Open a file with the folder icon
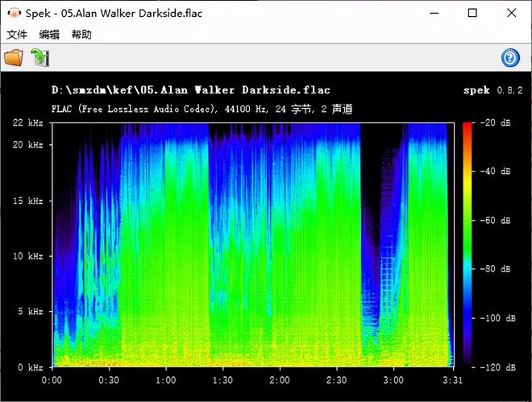The height and width of the screenshot is (402, 532). pos(14,58)
